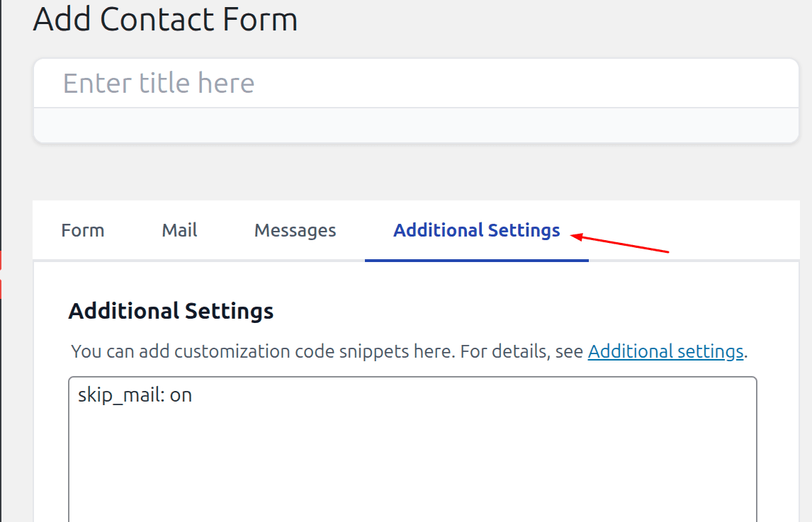Click the Additional Settings section heading

point(171,310)
